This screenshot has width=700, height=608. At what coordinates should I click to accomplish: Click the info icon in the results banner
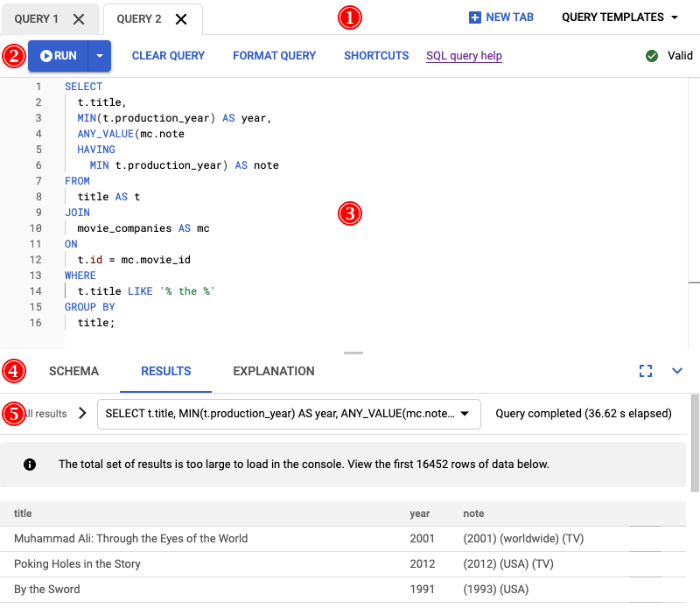(x=29, y=465)
